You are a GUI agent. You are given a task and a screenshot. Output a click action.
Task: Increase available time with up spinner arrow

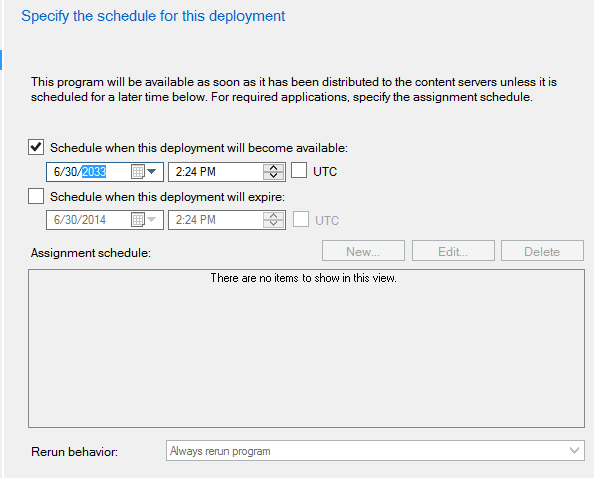point(274,167)
